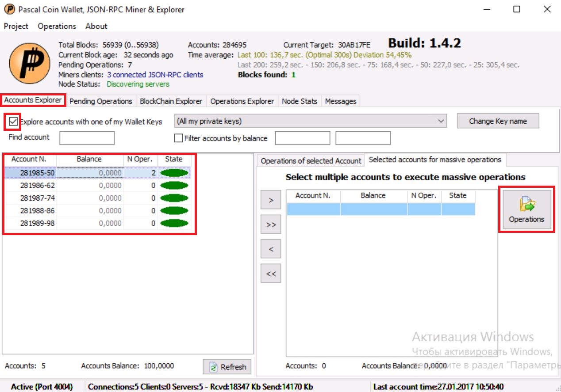Open the Project menu
Image resolution: width=561 pixels, height=392 pixels.
(x=16, y=26)
